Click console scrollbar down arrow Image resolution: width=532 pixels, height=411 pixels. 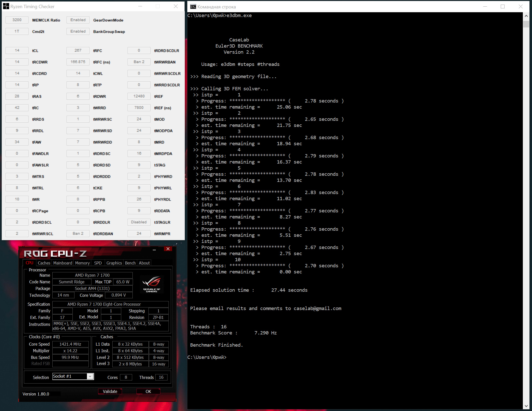[x=526, y=406]
